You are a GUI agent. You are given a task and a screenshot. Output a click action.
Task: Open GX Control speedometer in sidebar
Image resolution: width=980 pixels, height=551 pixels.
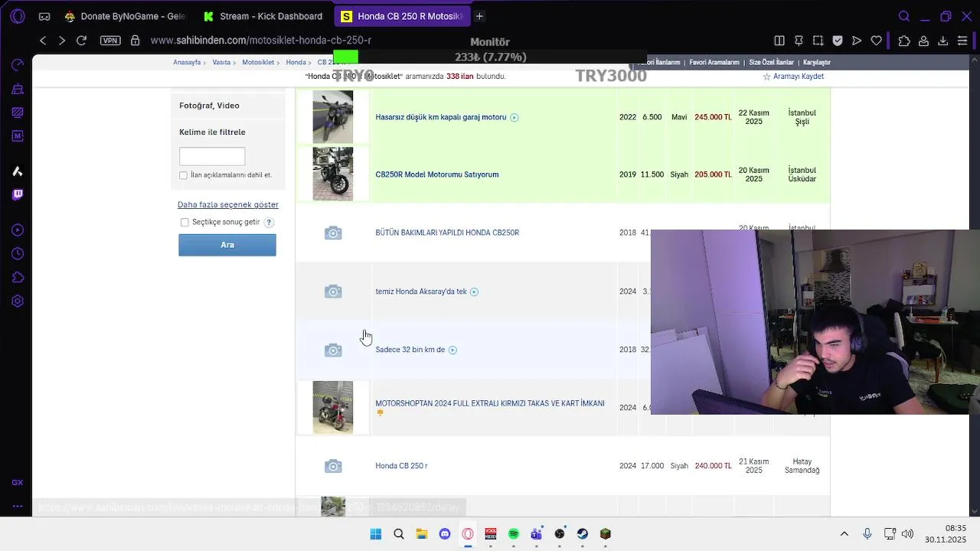click(x=18, y=65)
